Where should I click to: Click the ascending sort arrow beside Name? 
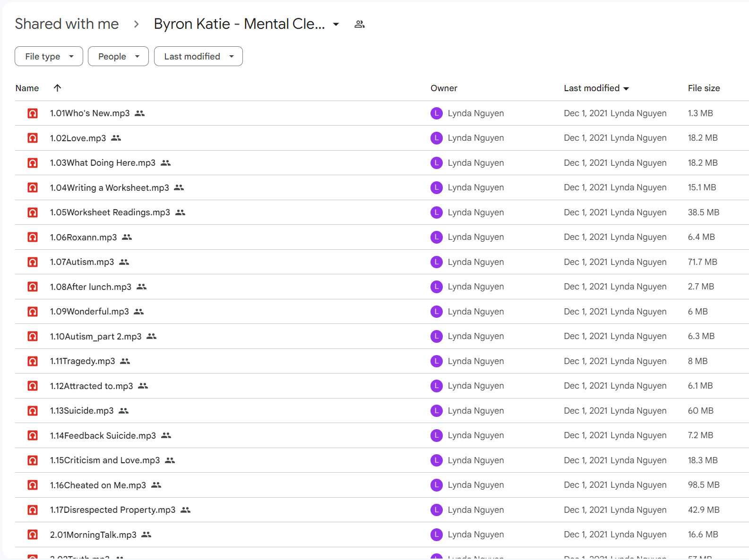[x=57, y=88]
